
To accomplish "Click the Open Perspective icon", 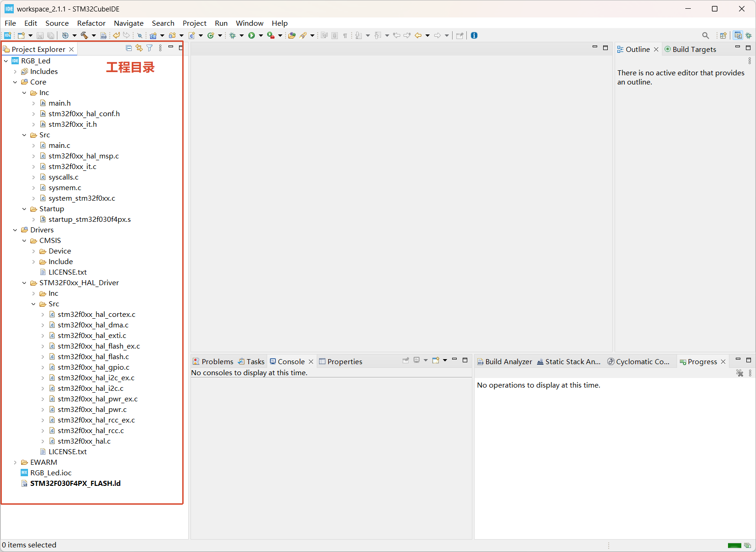I will [723, 35].
